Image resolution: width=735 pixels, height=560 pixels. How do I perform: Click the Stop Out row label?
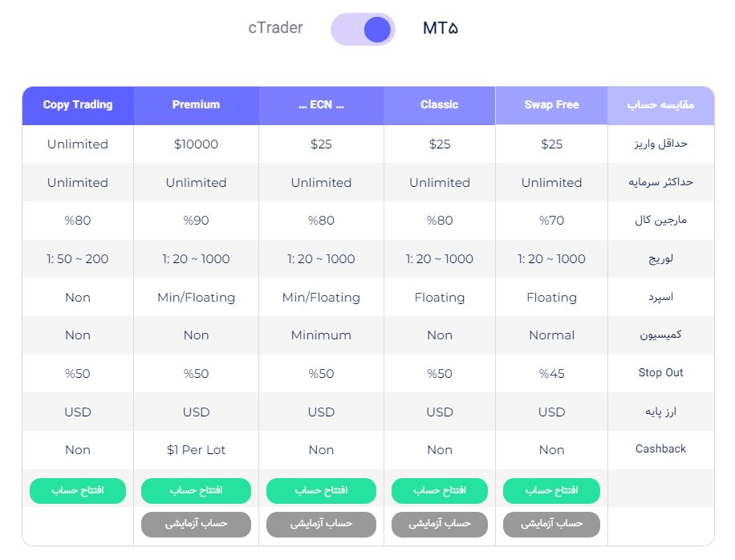point(660,372)
